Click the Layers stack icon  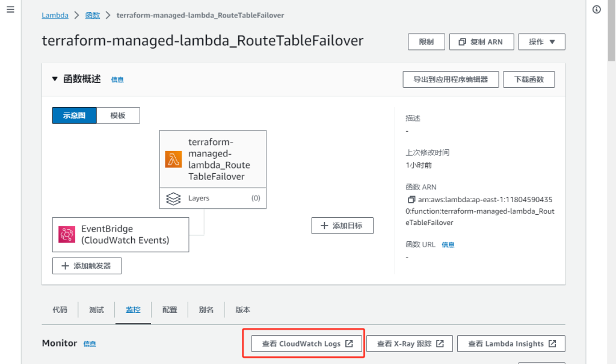173,199
